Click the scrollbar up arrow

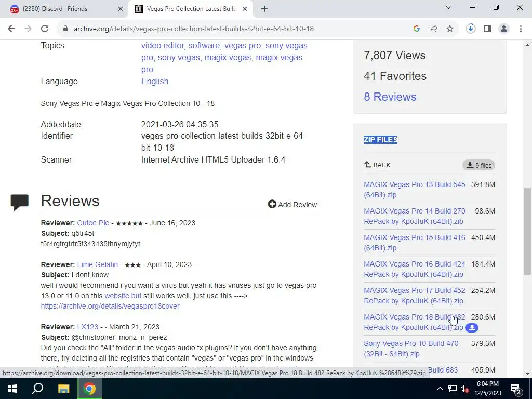pos(528,45)
